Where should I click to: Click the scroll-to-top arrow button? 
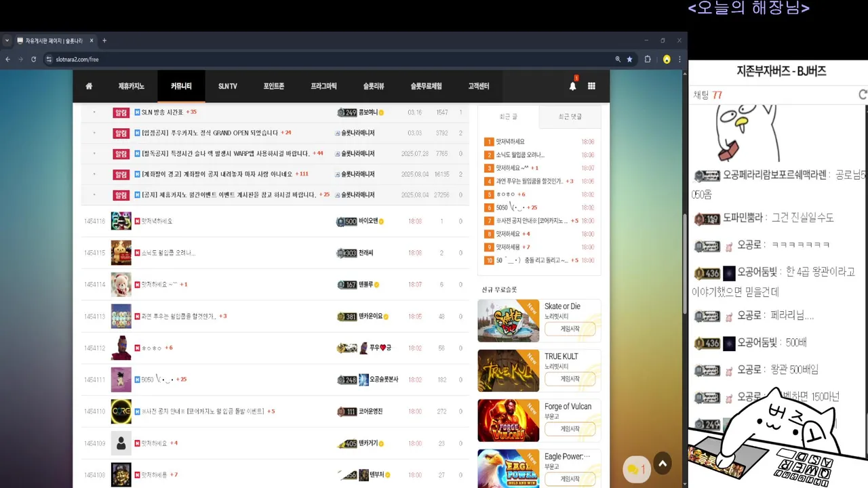[663, 464]
